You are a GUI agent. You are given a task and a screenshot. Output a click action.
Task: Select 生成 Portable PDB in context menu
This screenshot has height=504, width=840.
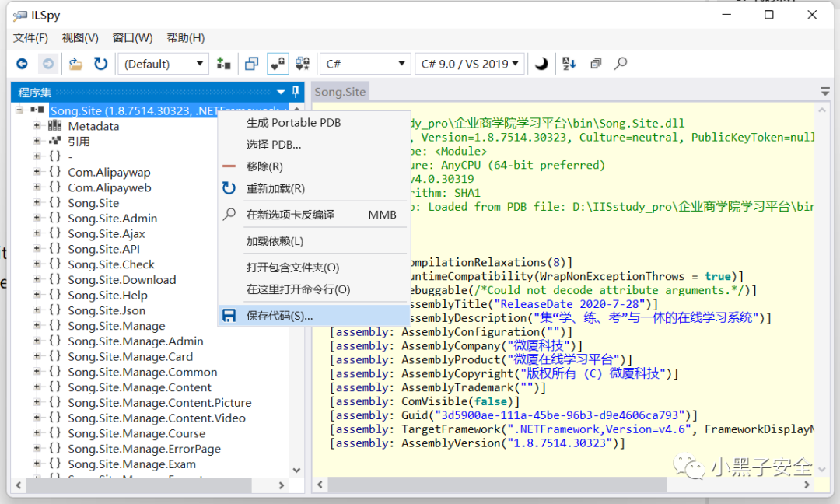(x=314, y=123)
